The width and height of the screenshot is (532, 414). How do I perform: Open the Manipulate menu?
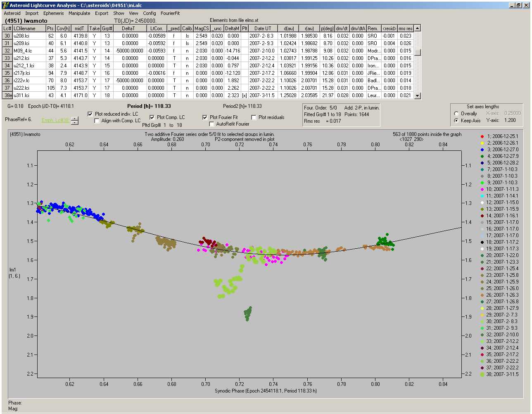click(79, 13)
